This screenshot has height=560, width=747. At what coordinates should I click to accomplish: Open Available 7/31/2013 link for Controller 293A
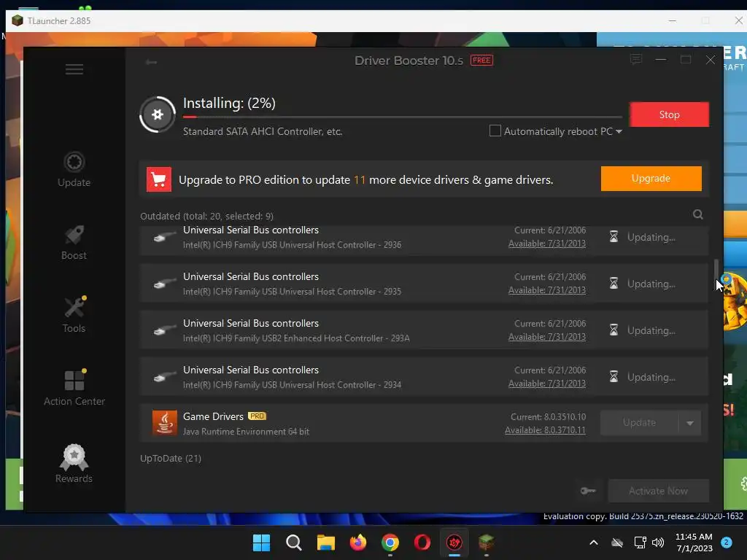(547, 337)
